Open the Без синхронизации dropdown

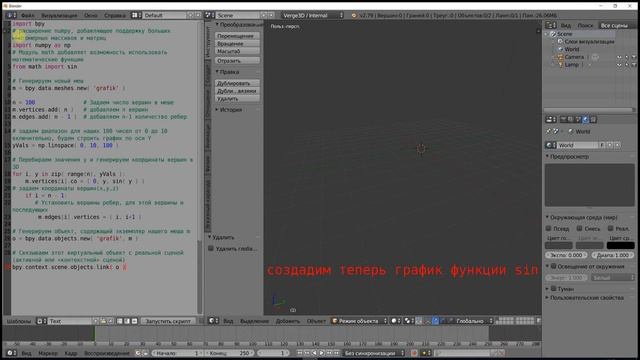(373, 353)
